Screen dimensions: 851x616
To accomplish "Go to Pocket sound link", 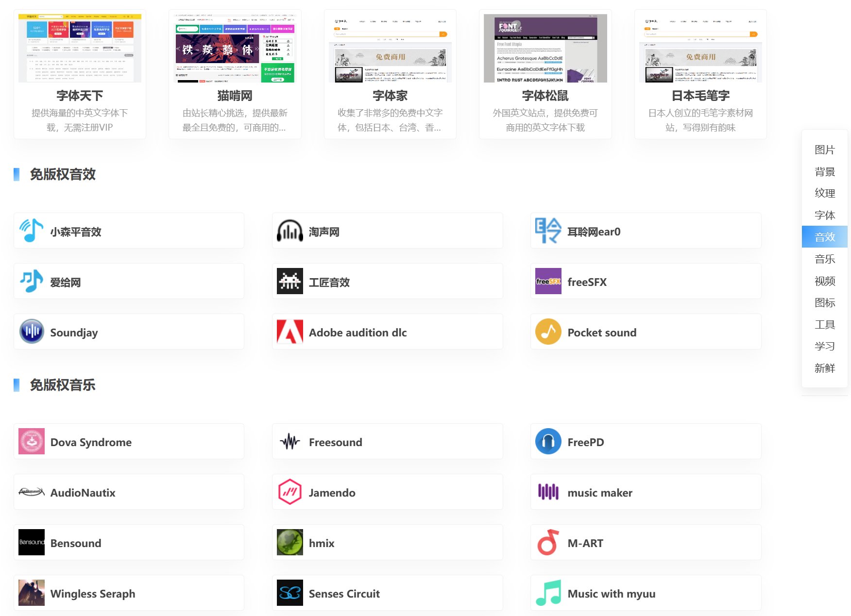I will [x=602, y=333].
